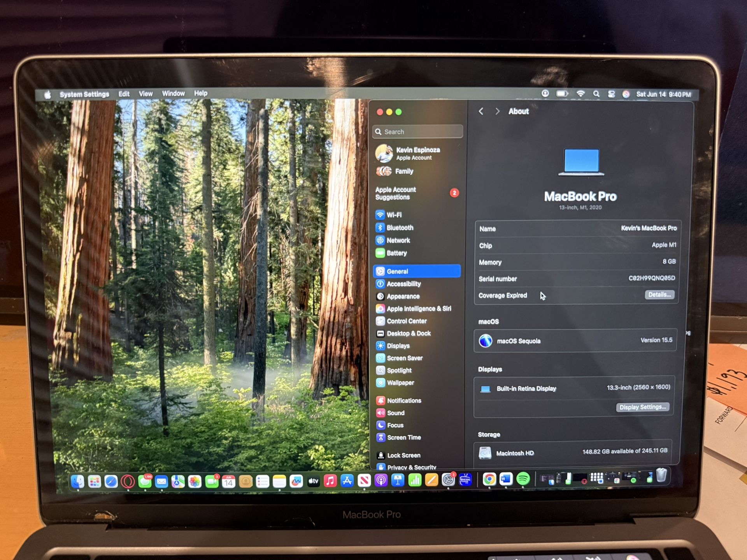The width and height of the screenshot is (747, 560).
Task: Open the Edit menu
Action: (124, 94)
